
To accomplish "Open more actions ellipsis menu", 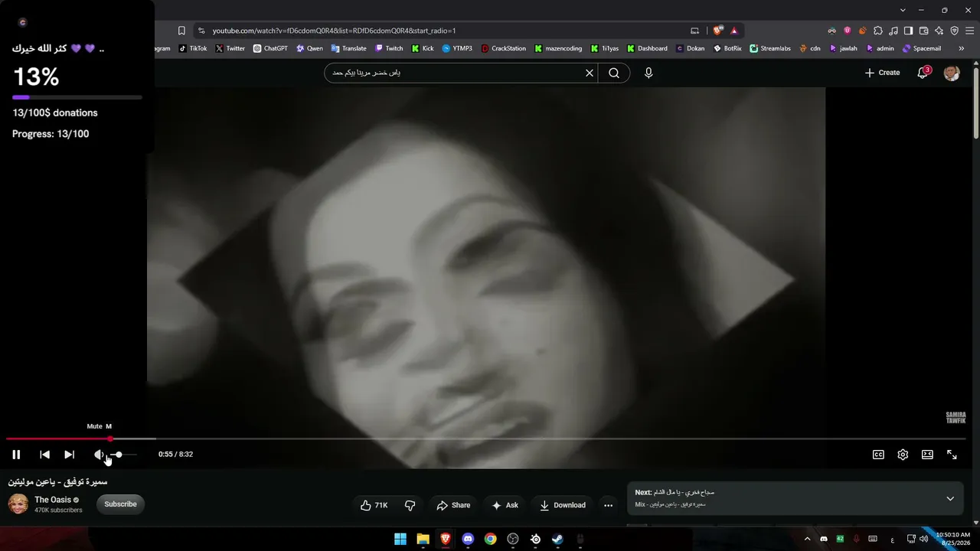I will (x=609, y=505).
